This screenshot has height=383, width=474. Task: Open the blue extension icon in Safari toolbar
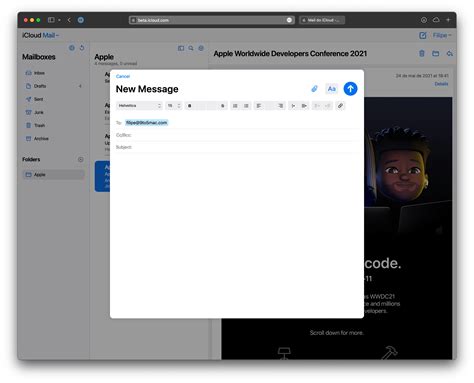click(81, 20)
